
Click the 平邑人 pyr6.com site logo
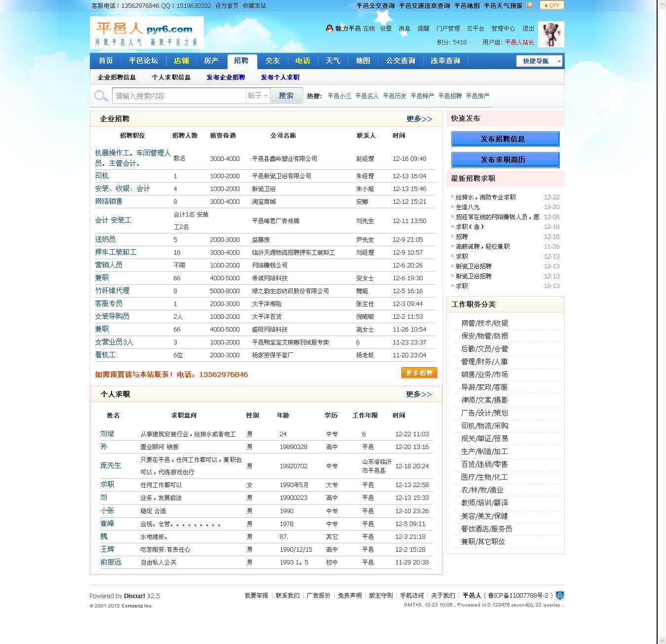(147, 33)
